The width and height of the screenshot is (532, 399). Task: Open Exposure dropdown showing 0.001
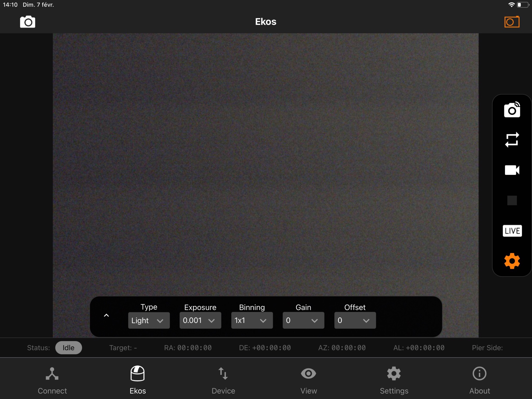point(200,320)
